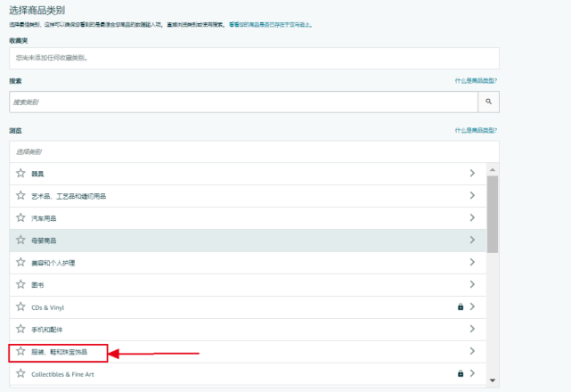571x392 pixels.
Task: Choose the 汽车用品 category label
Action: click(x=44, y=218)
